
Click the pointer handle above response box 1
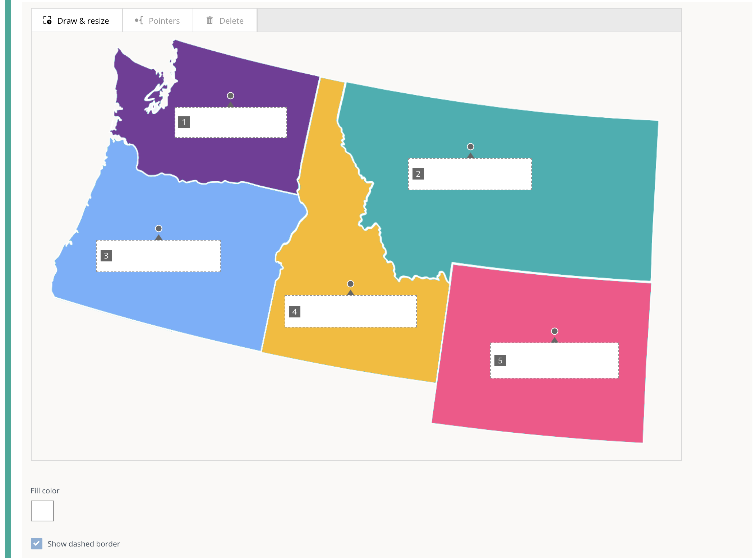click(231, 96)
